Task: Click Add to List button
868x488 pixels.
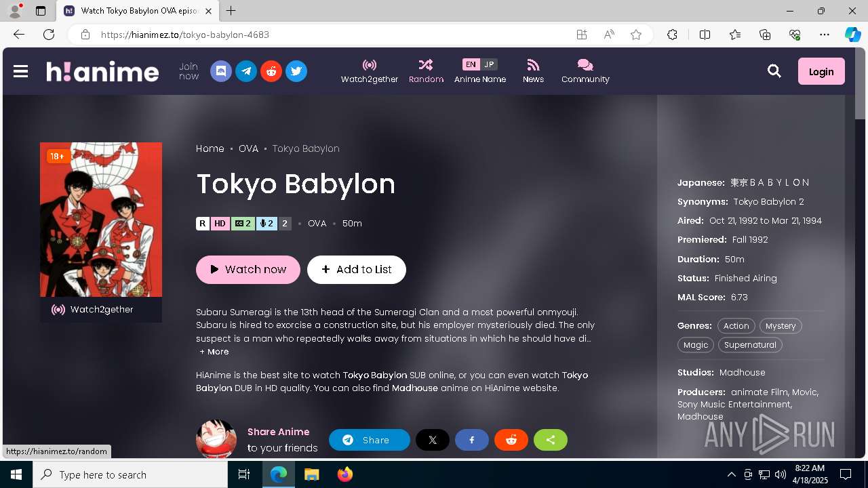Action: pos(357,269)
